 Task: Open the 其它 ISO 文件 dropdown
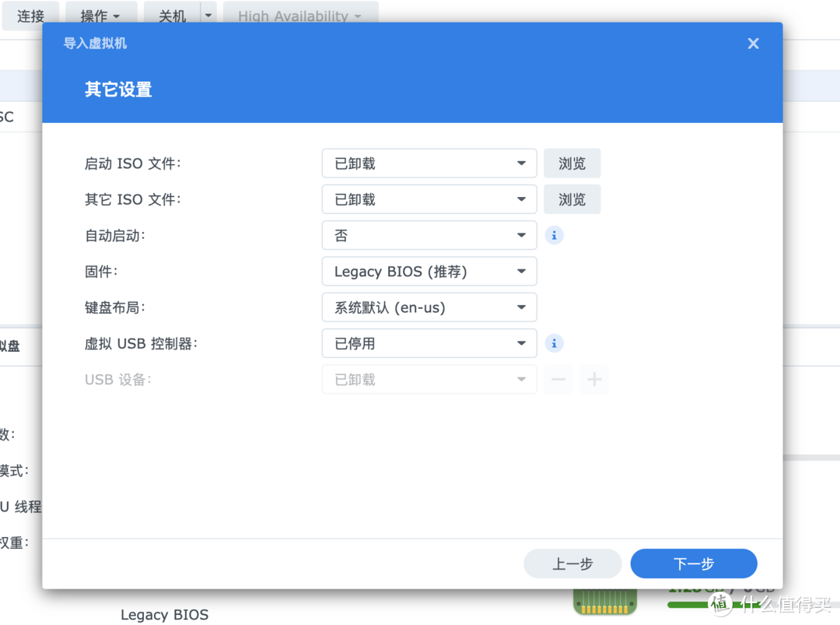429,199
